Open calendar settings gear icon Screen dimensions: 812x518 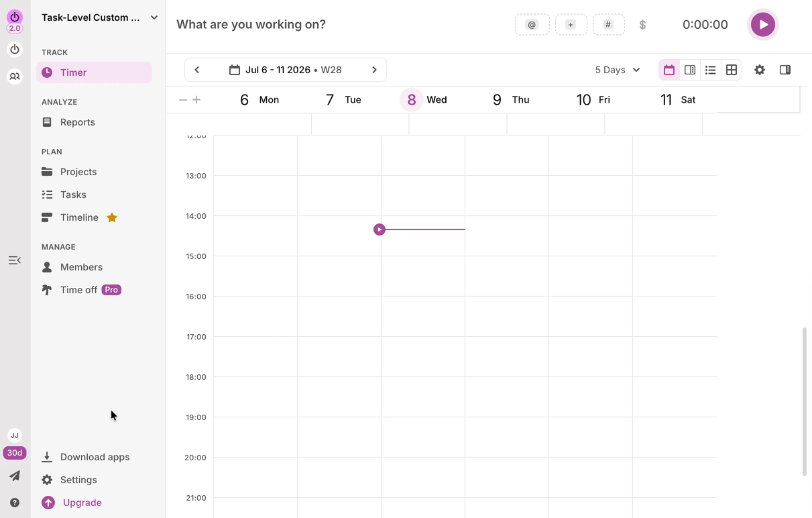(x=760, y=70)
